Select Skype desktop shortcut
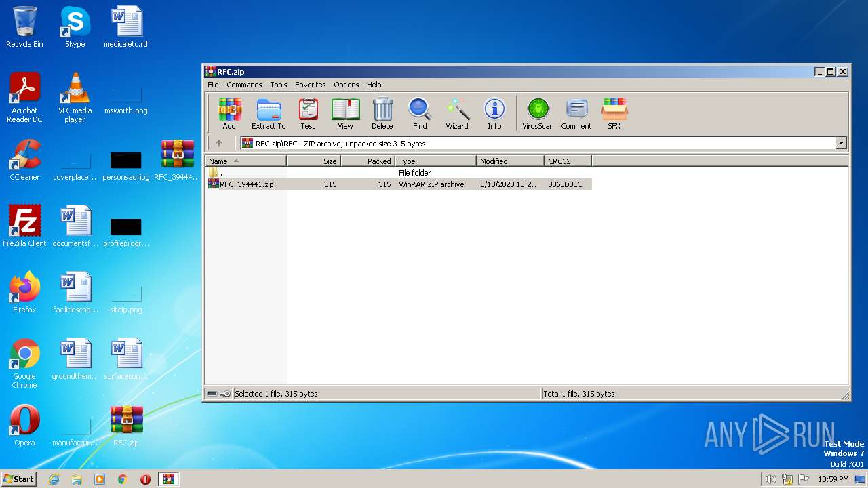868x488 pixels. pyautogui.click(x=75, y=27)
